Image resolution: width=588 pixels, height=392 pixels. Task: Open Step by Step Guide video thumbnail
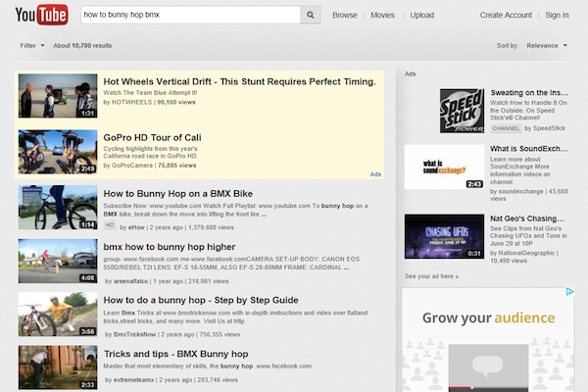point(58,315)
